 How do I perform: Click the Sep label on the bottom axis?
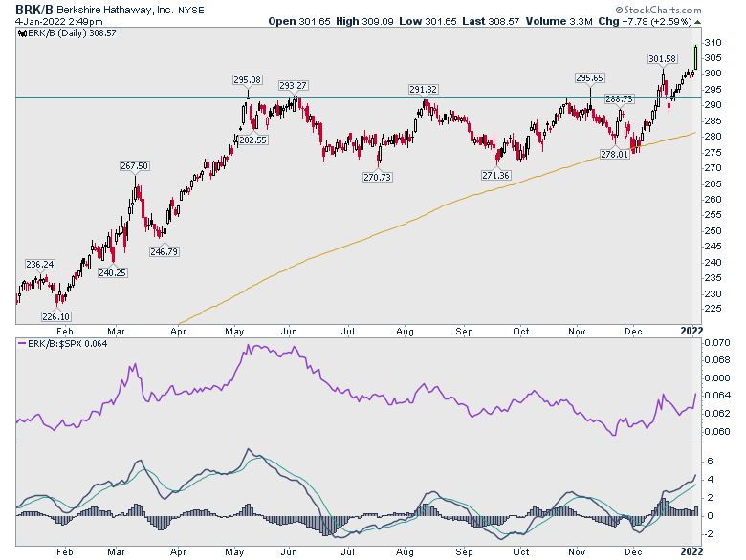tap(465, 552)
